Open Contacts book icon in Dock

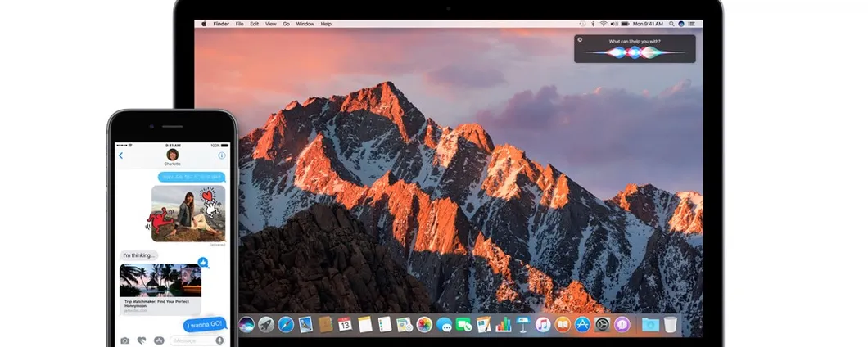(x=326, y=324)
